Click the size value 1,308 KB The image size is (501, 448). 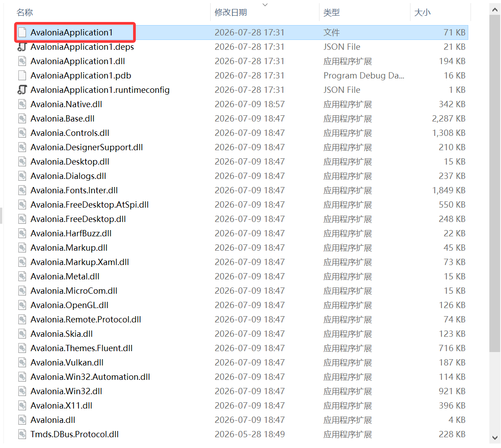(449, 133)
